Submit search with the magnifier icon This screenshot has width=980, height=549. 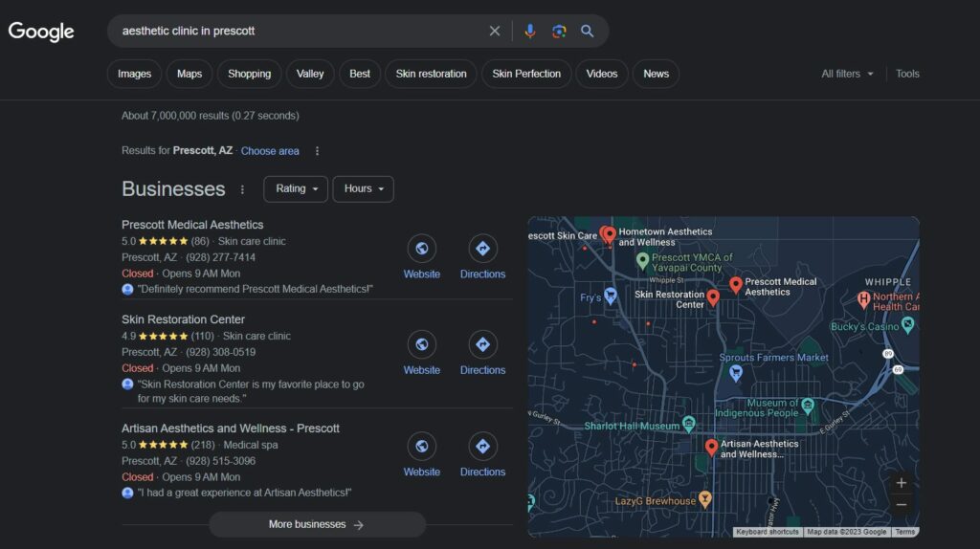587,31
